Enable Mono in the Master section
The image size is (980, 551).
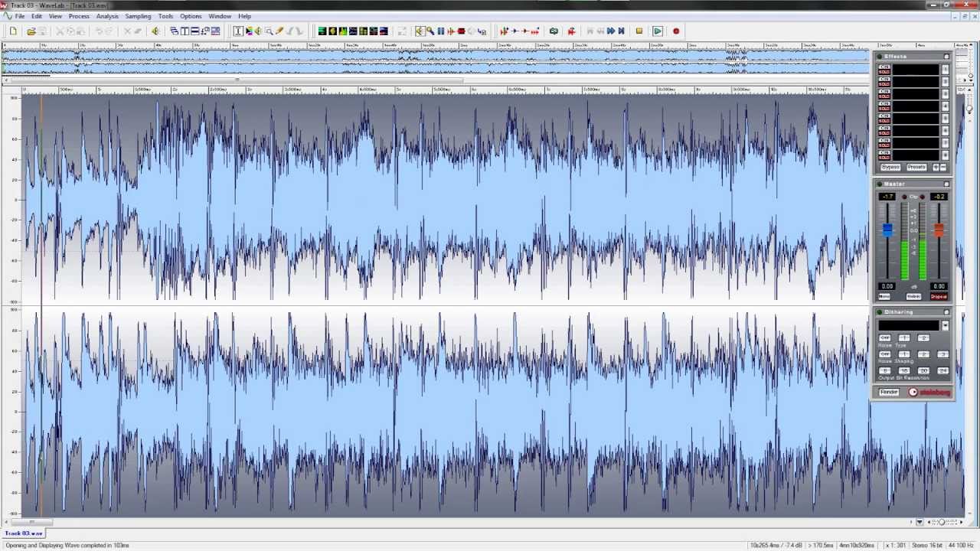click(x=884, y=296)
